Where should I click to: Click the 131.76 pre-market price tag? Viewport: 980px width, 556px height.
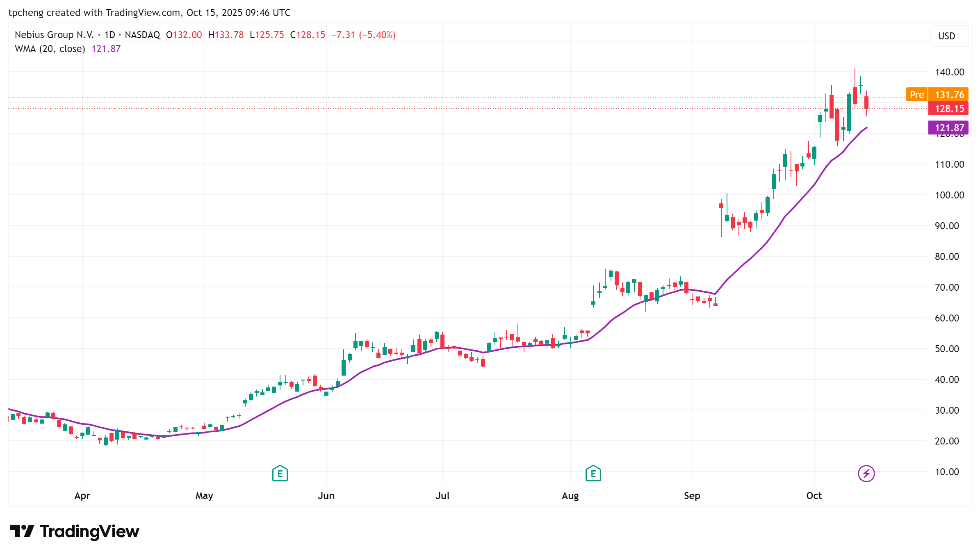(x=949, y=95)
